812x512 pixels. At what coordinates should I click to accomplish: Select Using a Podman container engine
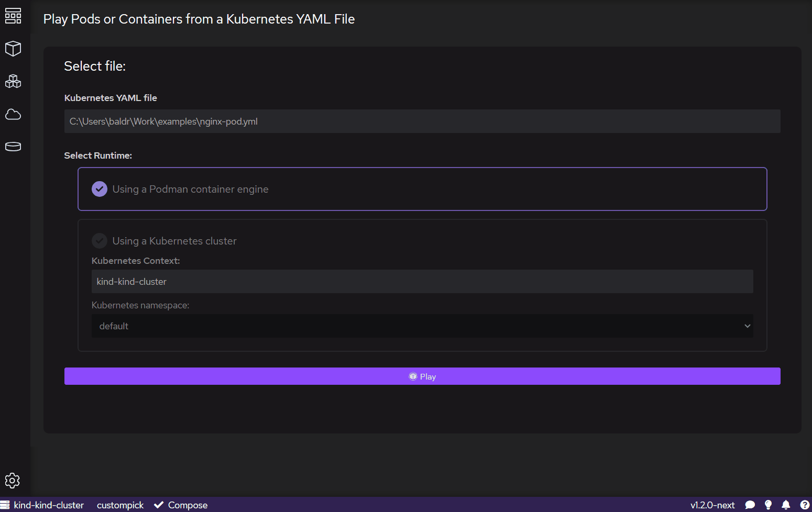click(x=422, y=189)
